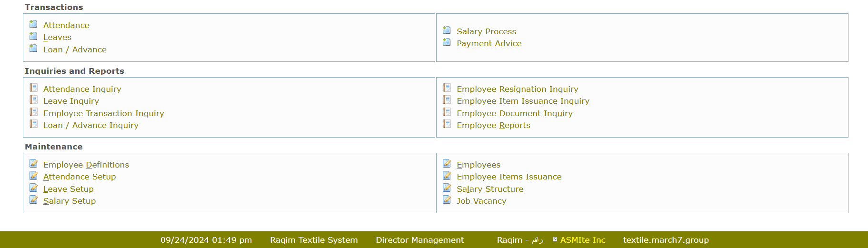Open Employee Document Inquiry

coord(514,113)
